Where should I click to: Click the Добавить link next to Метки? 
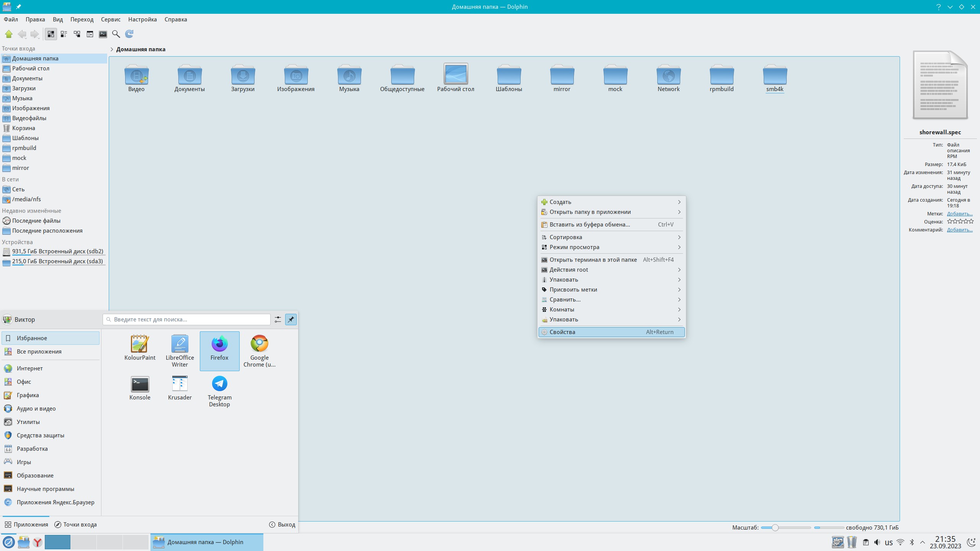959,214
